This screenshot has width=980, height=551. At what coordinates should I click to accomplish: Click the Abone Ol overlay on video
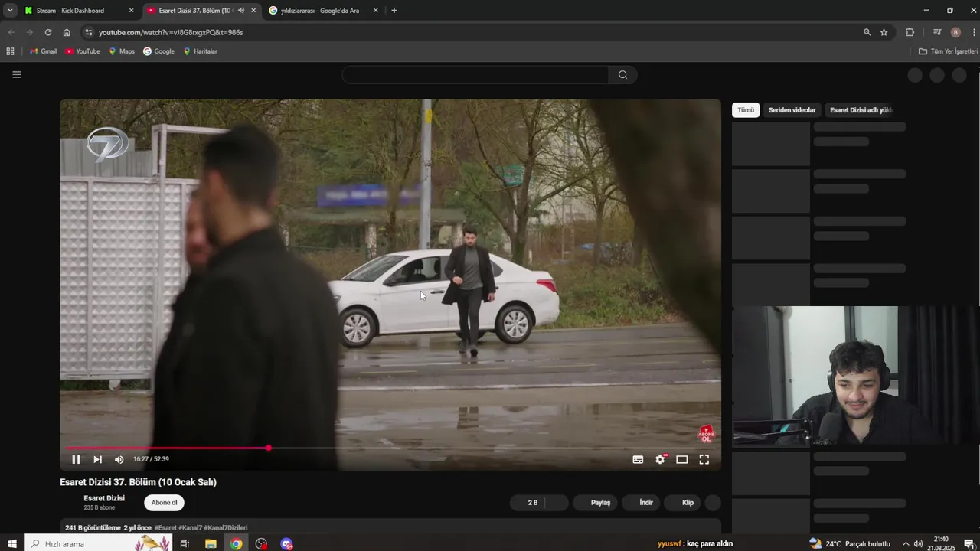click(x=706, y=434)
